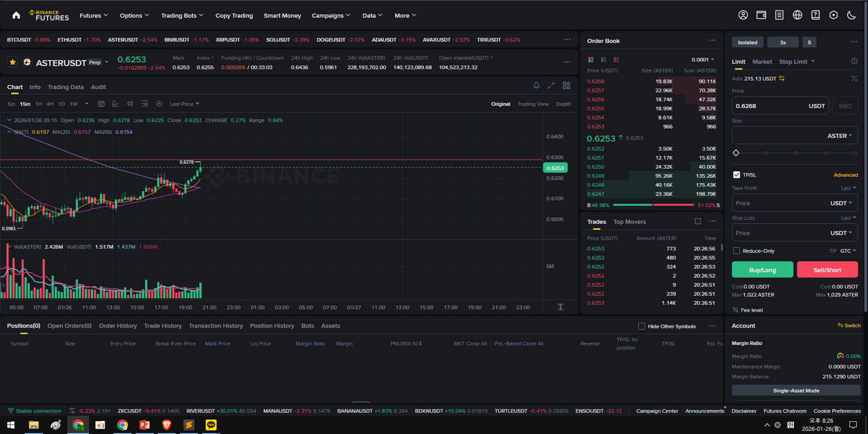This screenshot has height=434, width=868.
Task: Change the 3x leverage setting
Action: [783, 42]
